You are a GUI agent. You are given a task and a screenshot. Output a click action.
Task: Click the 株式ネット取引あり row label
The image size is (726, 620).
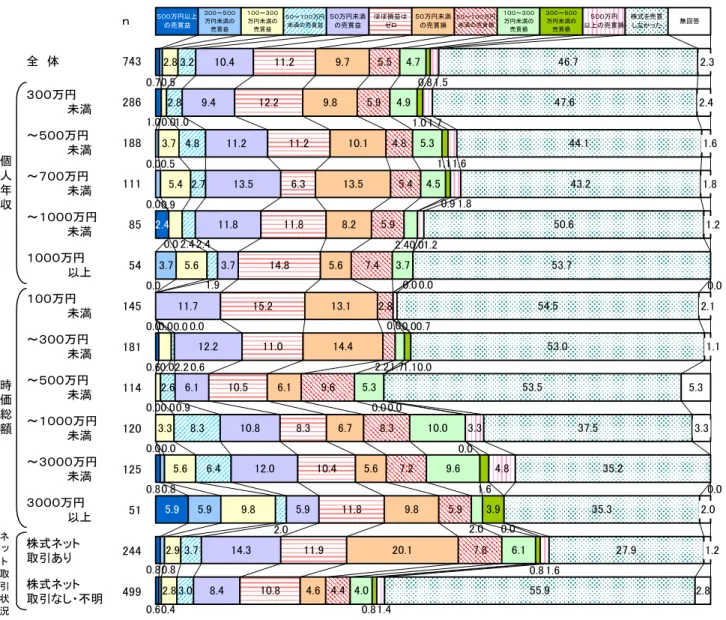coord(53,550)
